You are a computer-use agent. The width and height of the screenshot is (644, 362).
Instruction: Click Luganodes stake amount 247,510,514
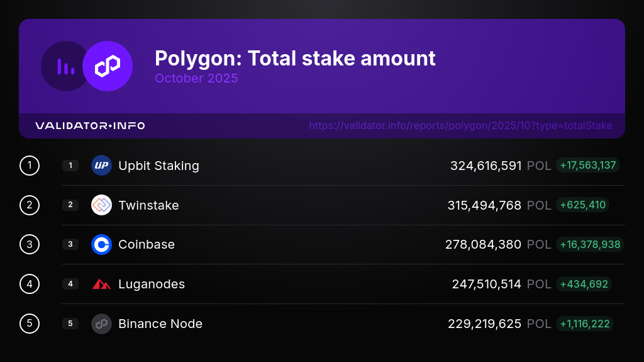tap(486, 284)
